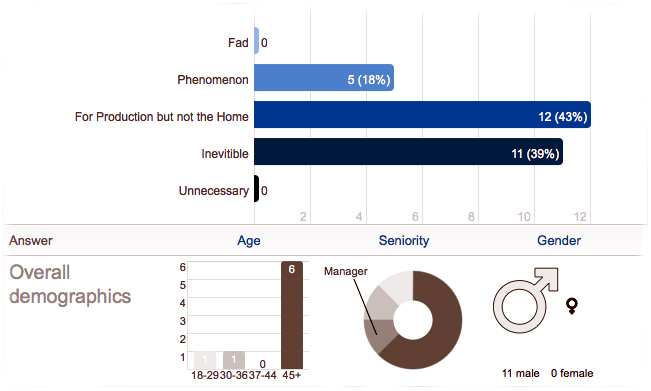Click the small female gender symbol icon
651x391 pixels.
click(x=572, y=306)
